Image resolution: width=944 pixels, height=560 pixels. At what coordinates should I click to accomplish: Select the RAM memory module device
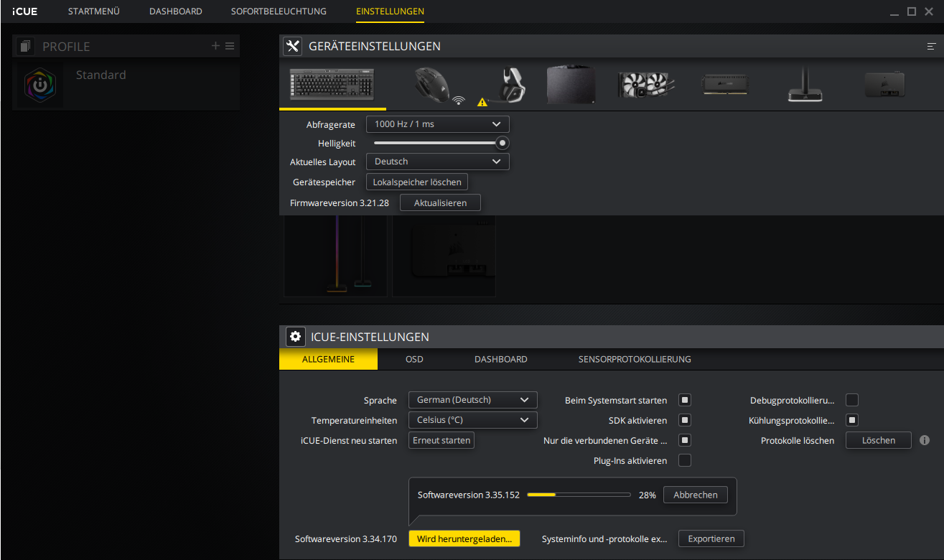pyautogui.click(x=726, y=85)
